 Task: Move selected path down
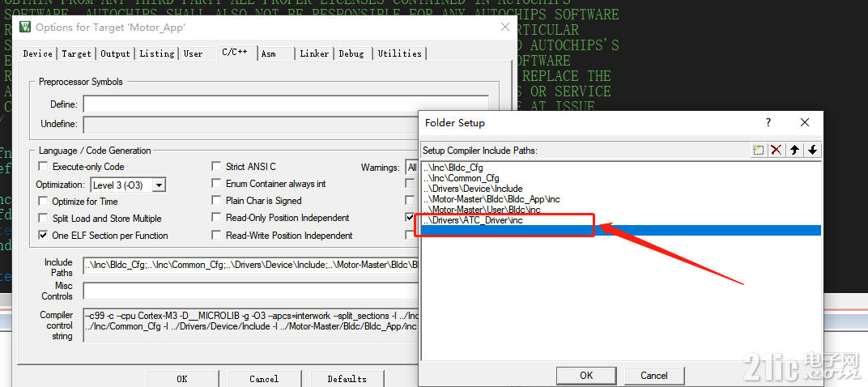point(812,150)
